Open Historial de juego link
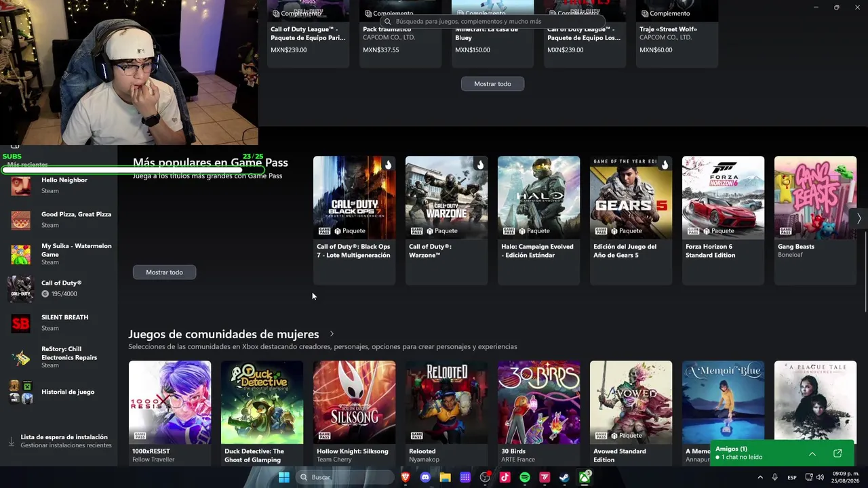Screen dimensions: 868x488 point(68,392)
